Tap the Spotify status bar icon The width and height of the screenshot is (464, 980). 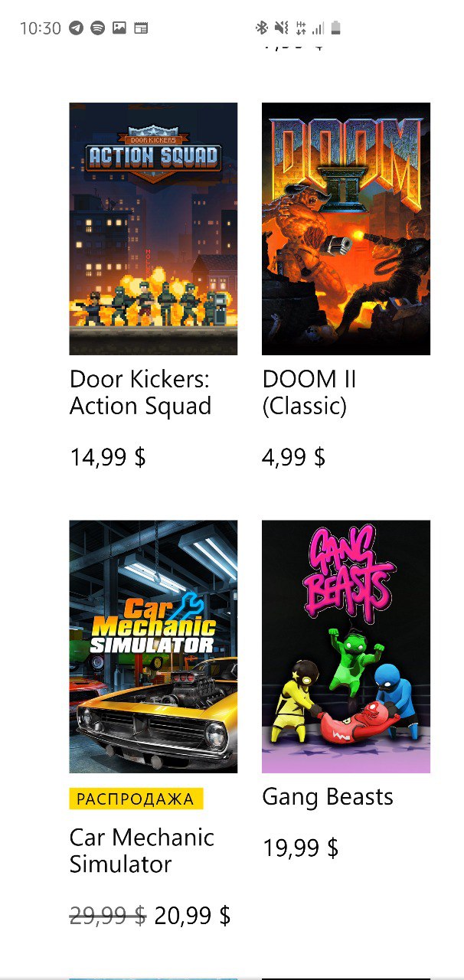pos(97,28)
